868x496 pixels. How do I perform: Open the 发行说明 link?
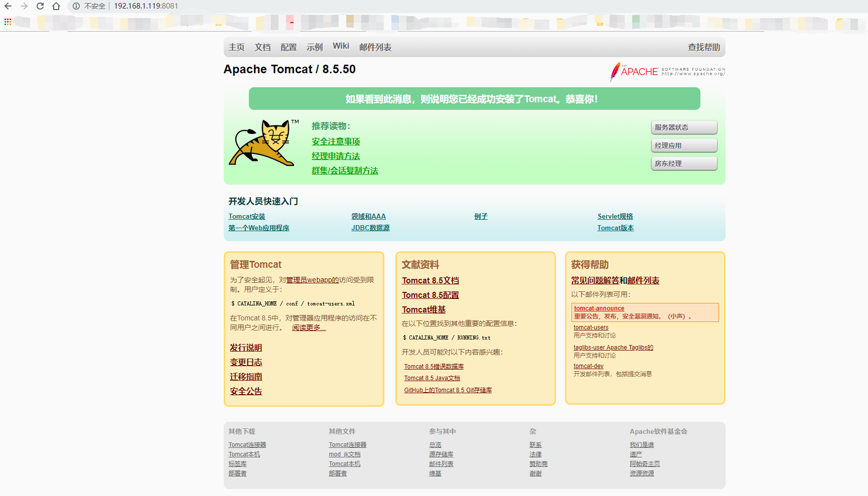click(x=246, y=348)
